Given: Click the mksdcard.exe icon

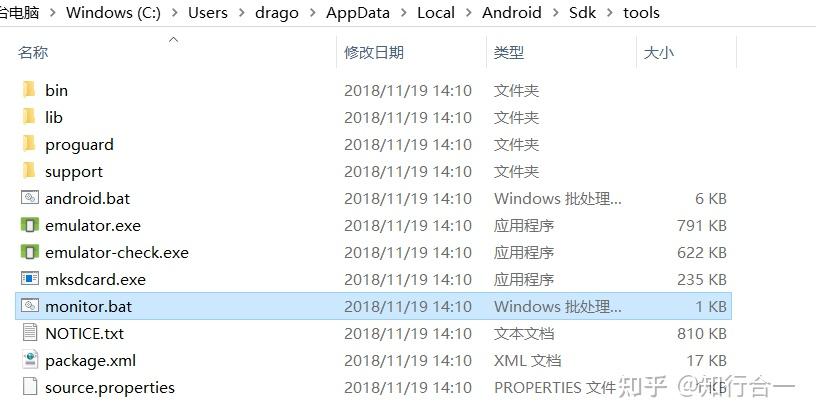Looking at the screenshot, I should [x=30, y=279].
